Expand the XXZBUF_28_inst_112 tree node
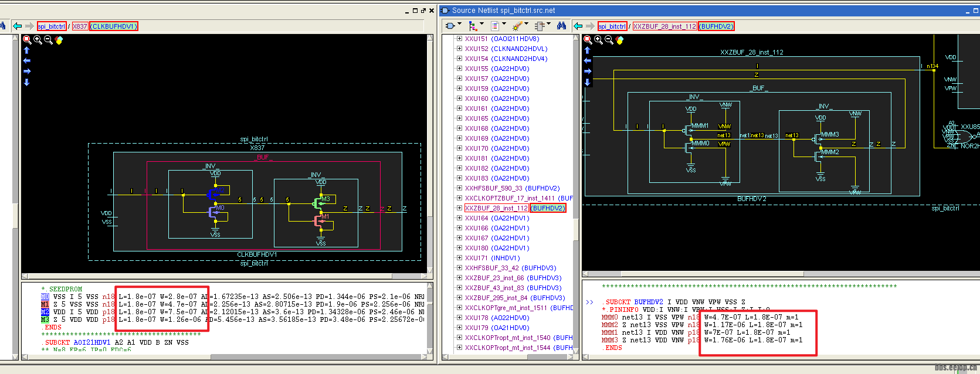Screen dimensions: 980x374 coord(459,208)
